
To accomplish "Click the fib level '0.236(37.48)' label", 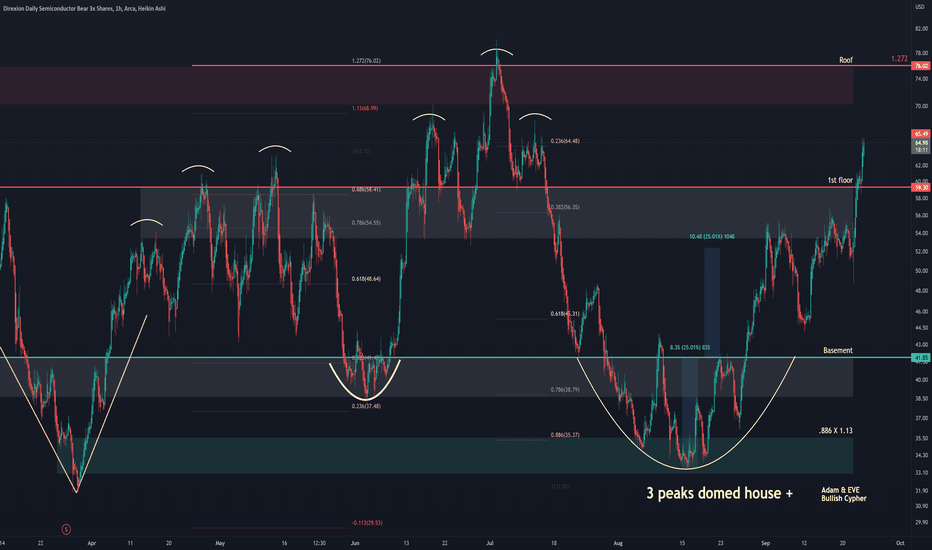I will pyautogui.click(x=366, y=406).
